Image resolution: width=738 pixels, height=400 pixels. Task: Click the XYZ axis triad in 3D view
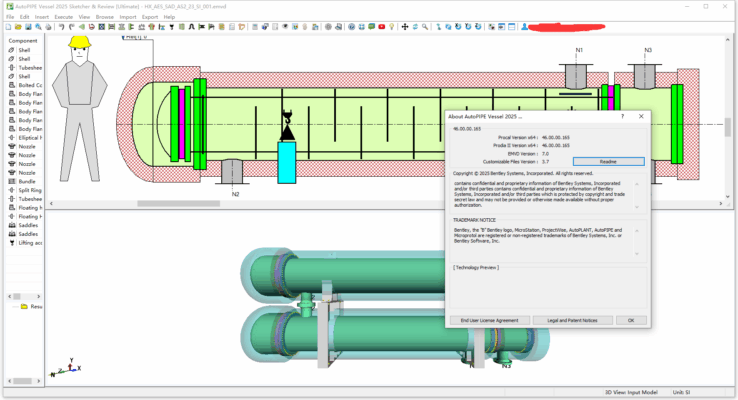[x=65, y=367]
